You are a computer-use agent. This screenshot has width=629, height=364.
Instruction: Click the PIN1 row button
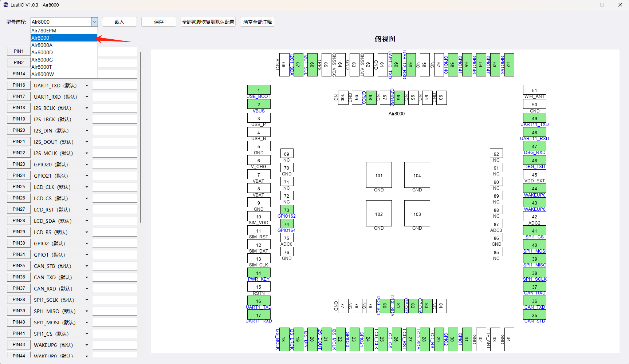coord(19,51)
